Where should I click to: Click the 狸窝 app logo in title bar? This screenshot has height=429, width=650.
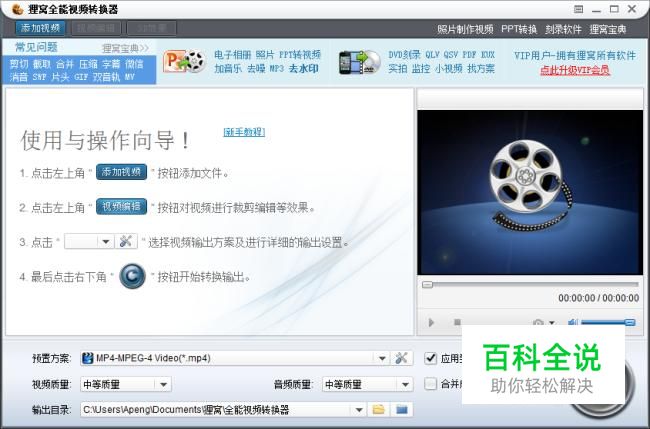pyautogui.click(x=17, y=9)
